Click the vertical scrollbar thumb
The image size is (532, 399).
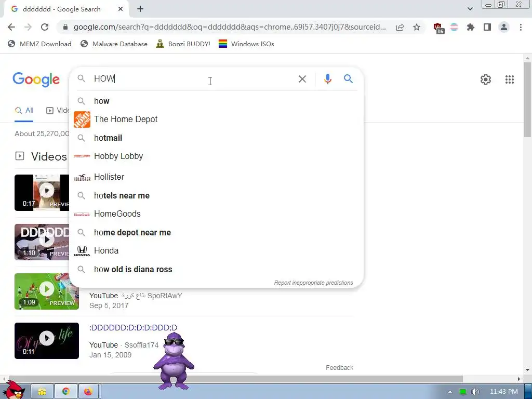click(x=527, y=100)
